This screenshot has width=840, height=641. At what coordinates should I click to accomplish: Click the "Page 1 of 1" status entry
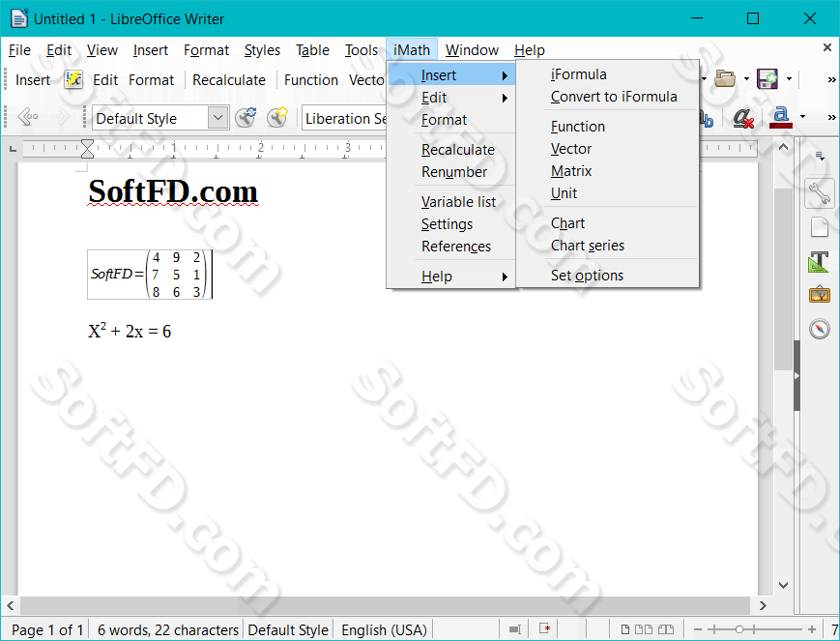(x=47, y=629)
